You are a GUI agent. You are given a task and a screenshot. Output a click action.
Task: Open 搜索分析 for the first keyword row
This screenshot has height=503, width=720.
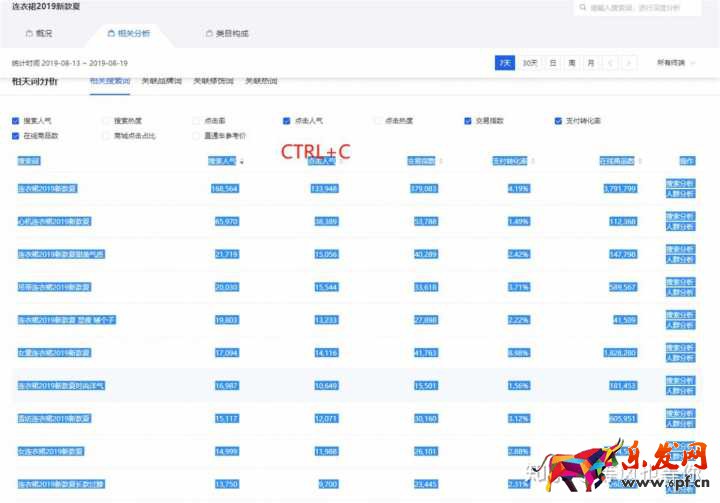(x=680, y=183)
